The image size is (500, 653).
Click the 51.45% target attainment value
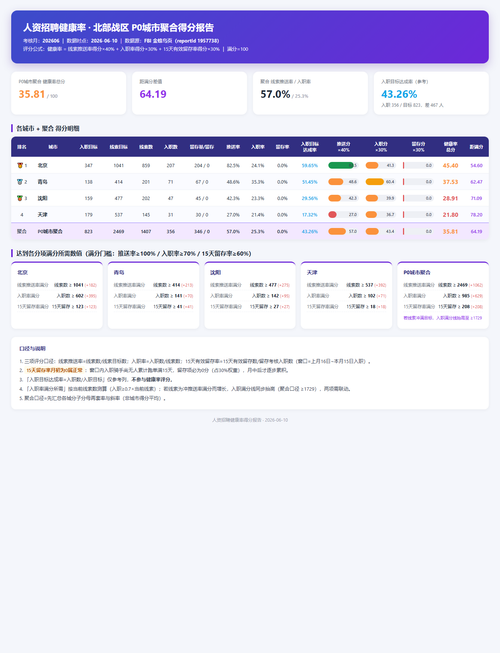pyautogui.click(x=310, y=182)
